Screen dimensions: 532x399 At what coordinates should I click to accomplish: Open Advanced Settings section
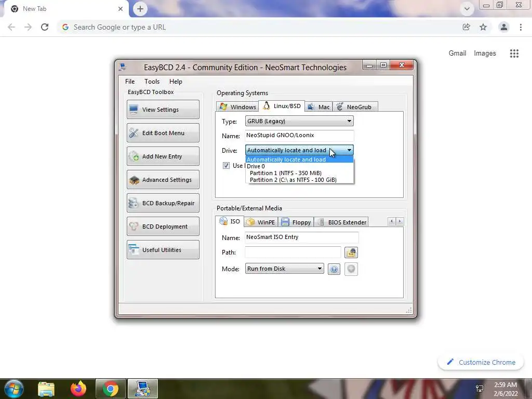[163, 179]
